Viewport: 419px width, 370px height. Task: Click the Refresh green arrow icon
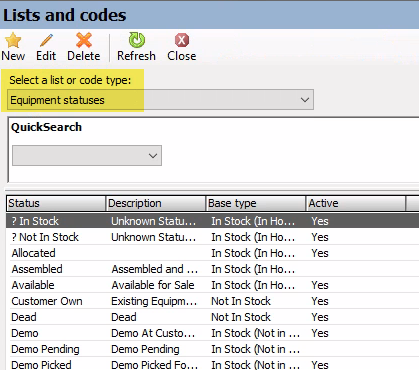137,40
